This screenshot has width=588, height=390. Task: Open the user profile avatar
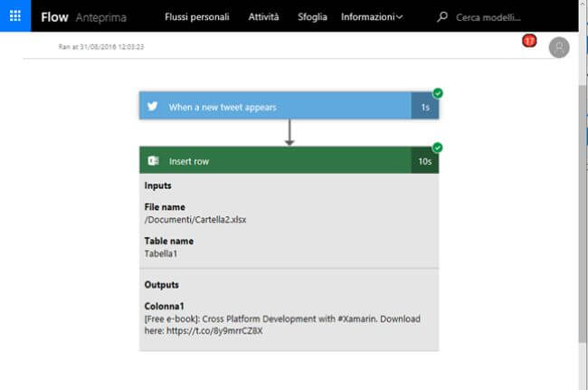[x=559, y=47]
